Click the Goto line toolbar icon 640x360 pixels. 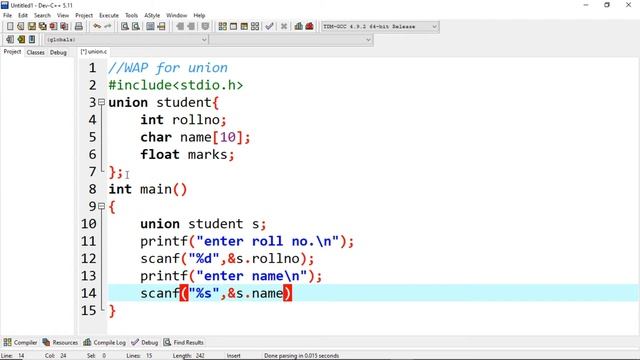click(x=161, y=27)
